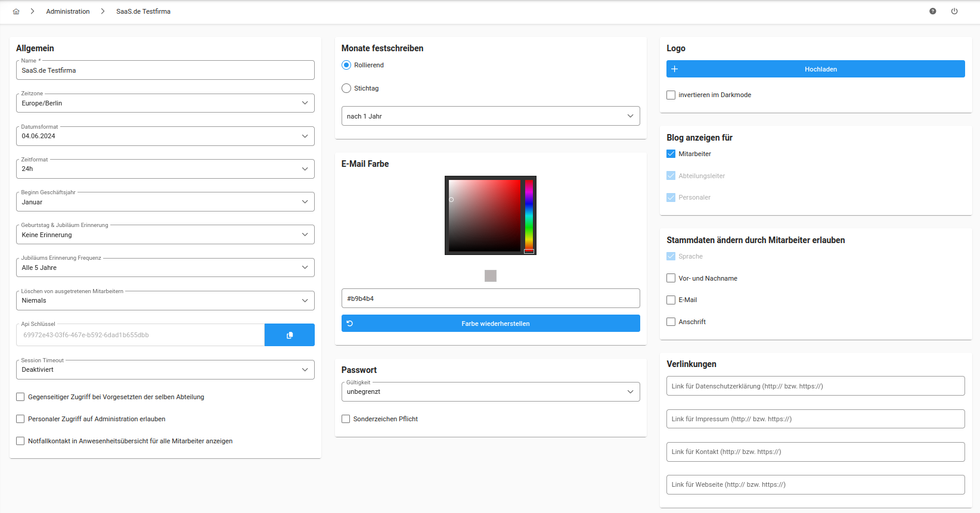Open the Passwort Gültigkeit dropdown

(x=490, y=391)
